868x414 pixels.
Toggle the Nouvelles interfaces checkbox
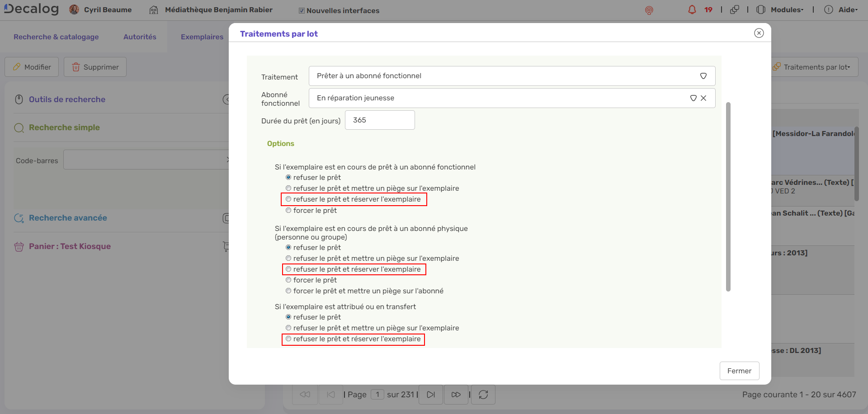click(x=301, y=10)
